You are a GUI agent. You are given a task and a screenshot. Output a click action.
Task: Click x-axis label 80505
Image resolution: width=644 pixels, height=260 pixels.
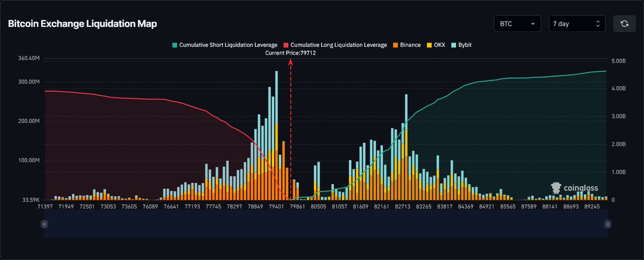(x=319, y=206)
